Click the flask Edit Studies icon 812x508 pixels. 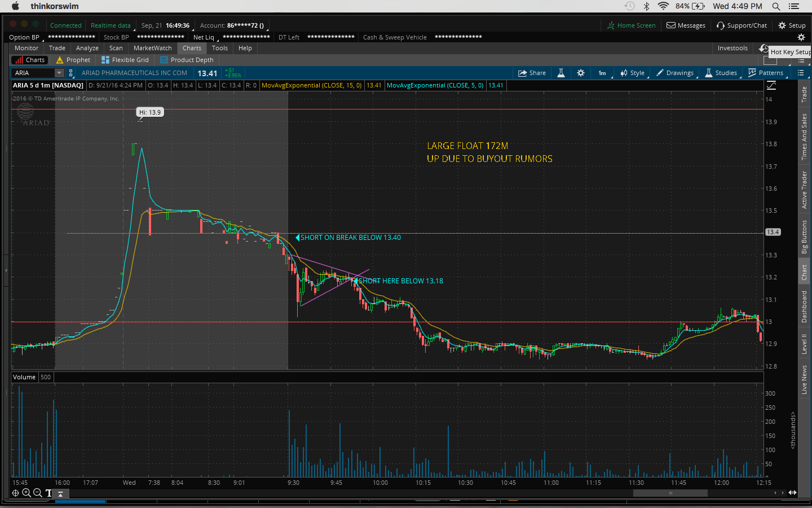561,73
